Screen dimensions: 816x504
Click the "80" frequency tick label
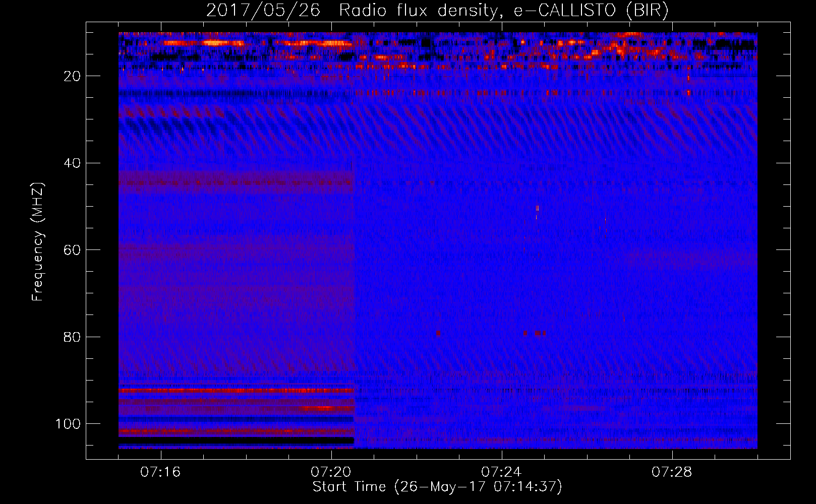(73, 337)
